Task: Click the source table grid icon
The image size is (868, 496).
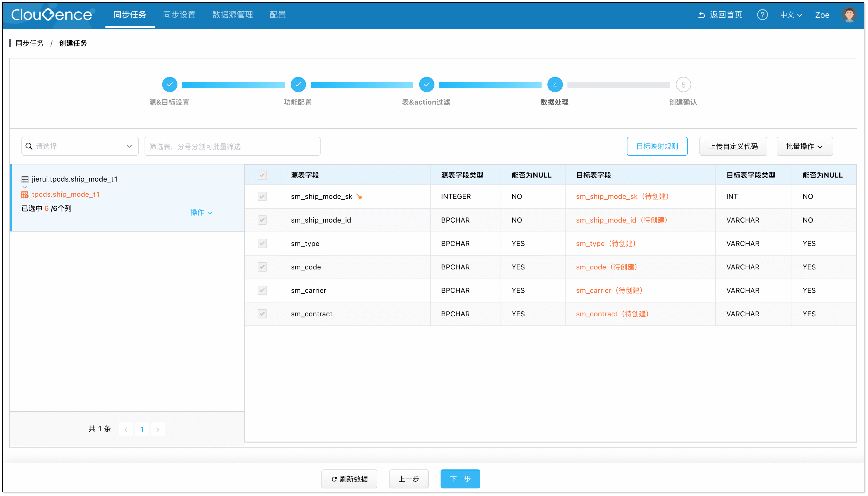Action: [25, 179]
